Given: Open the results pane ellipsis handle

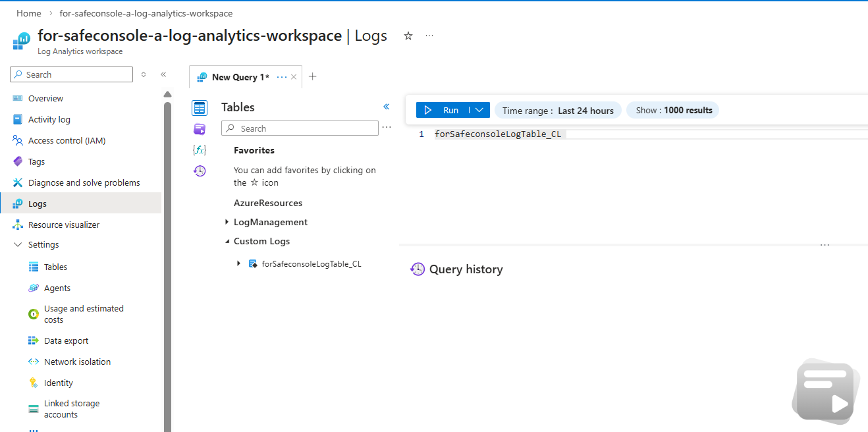Looking at the screenshot, I should pyautogui.click(x=825, y=245).
